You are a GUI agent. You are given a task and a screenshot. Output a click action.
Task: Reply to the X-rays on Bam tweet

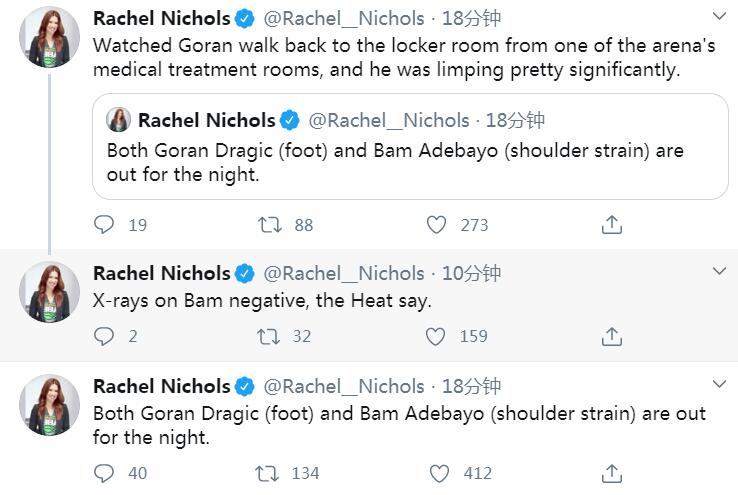[x=105, y=337]
